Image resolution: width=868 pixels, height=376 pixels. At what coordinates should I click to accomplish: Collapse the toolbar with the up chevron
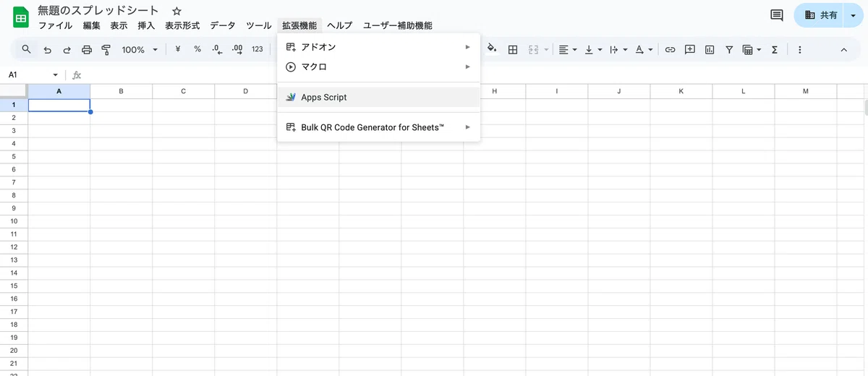843,50
